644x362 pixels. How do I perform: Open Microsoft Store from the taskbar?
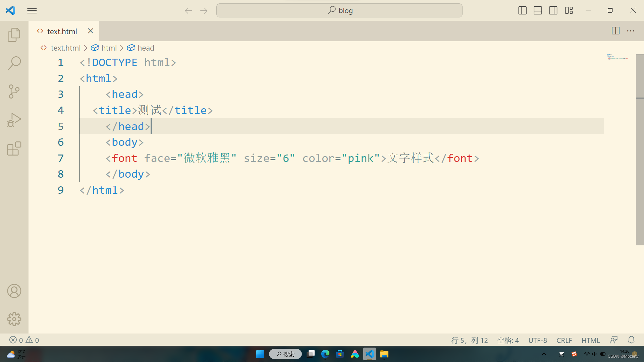pos(340,354)
